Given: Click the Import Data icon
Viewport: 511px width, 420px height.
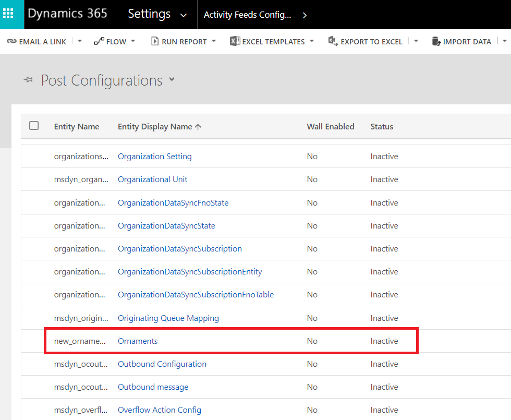Looking at the screenshot, I should pyautogui.click(x=436, y=42).
